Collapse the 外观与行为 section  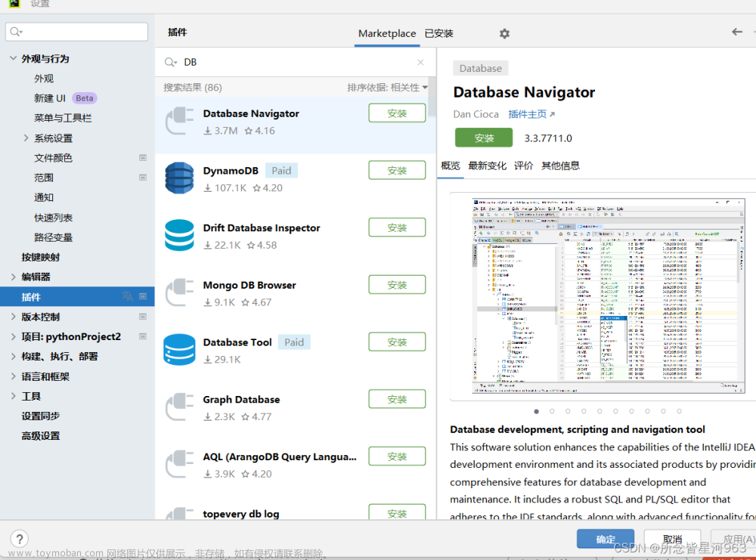(13, 58)
